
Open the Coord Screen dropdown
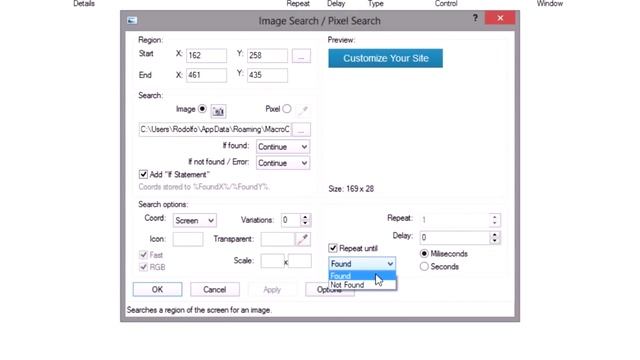(x=195, y=221)
